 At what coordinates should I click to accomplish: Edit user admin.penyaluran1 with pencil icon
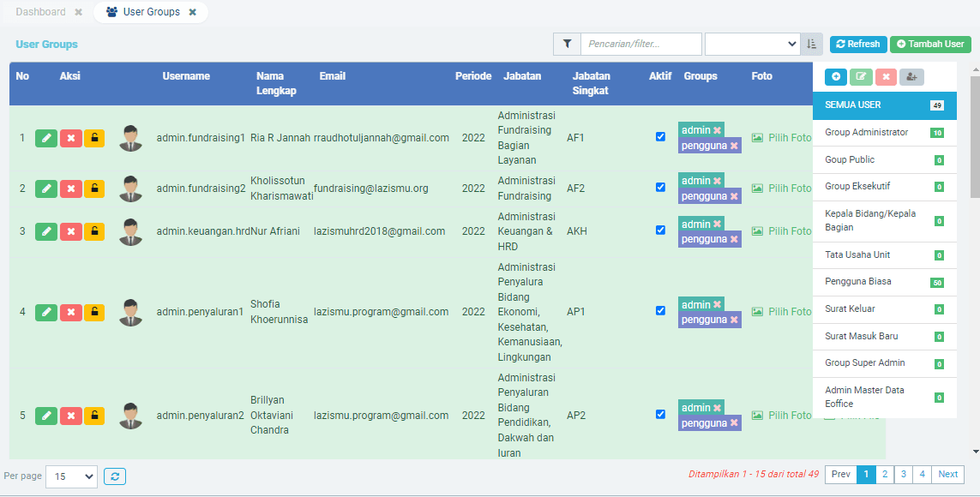[x=45, y=312]
